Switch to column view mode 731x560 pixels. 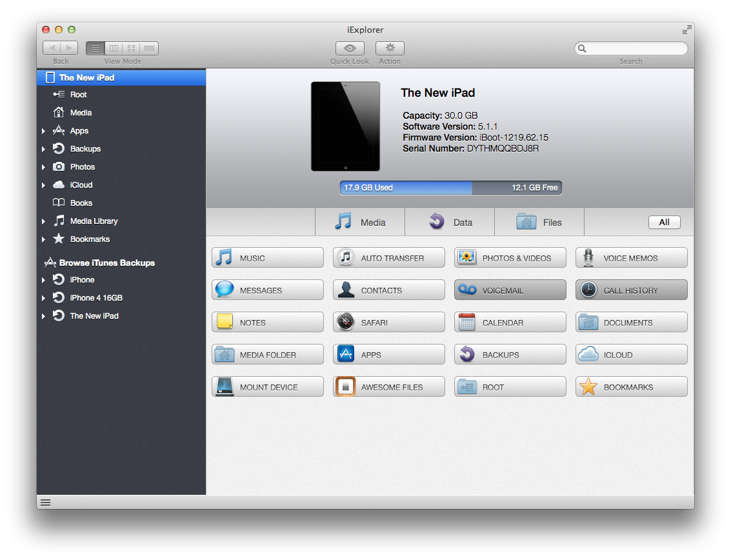point(114,48)
